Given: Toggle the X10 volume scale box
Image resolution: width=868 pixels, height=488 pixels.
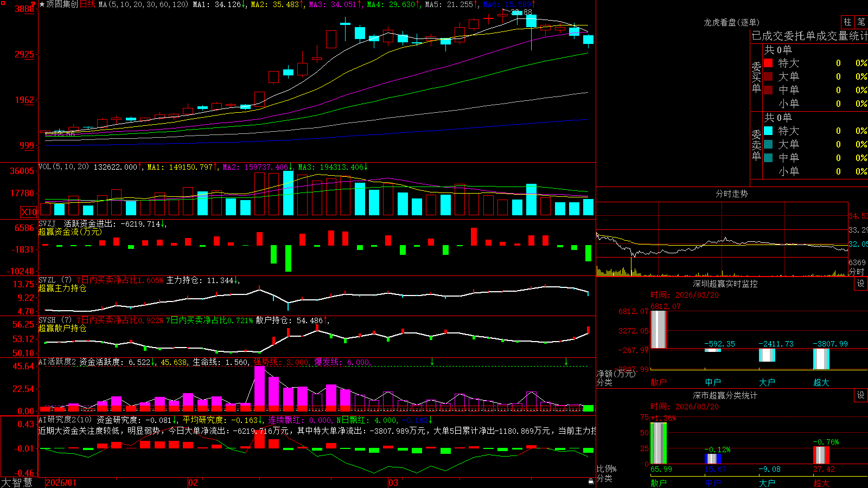Looking at the screenshot, I should (x=29, y=212).
